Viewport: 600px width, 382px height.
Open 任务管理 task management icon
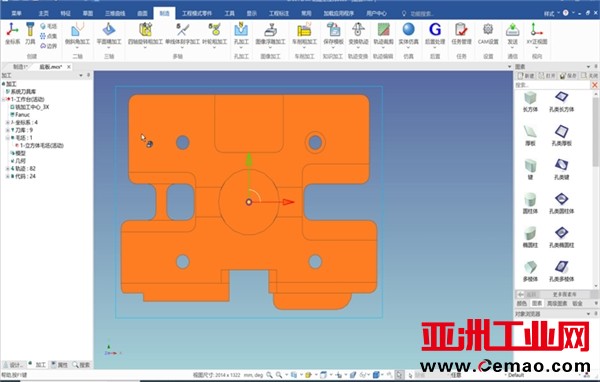coord(461,33)
